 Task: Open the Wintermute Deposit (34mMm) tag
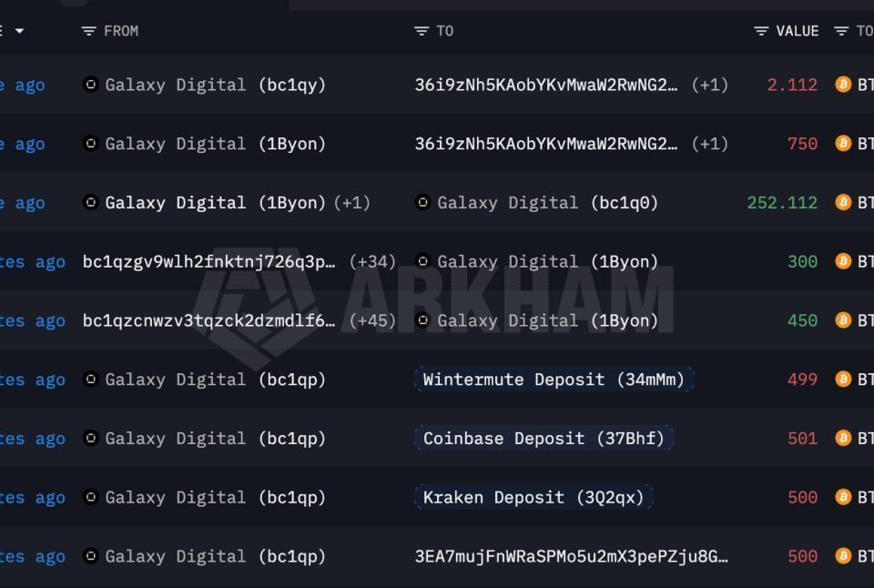point(554,380)
